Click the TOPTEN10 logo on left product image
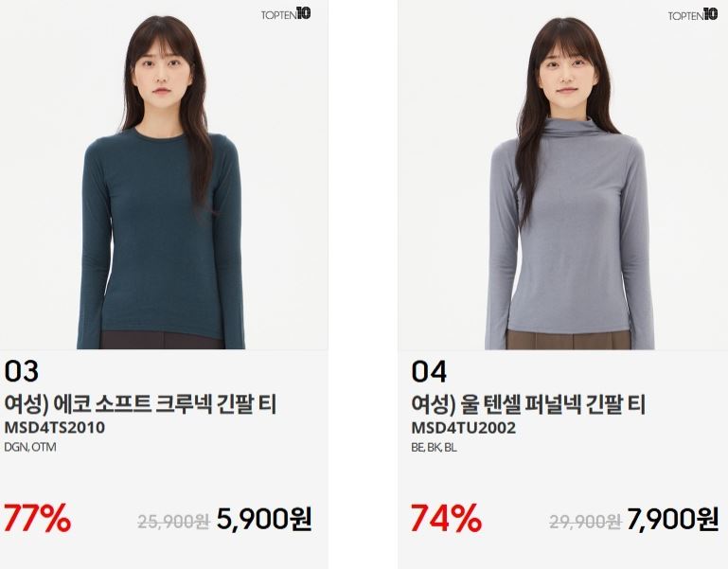Screen dimensions: 728x569 [x=286, y=14]
